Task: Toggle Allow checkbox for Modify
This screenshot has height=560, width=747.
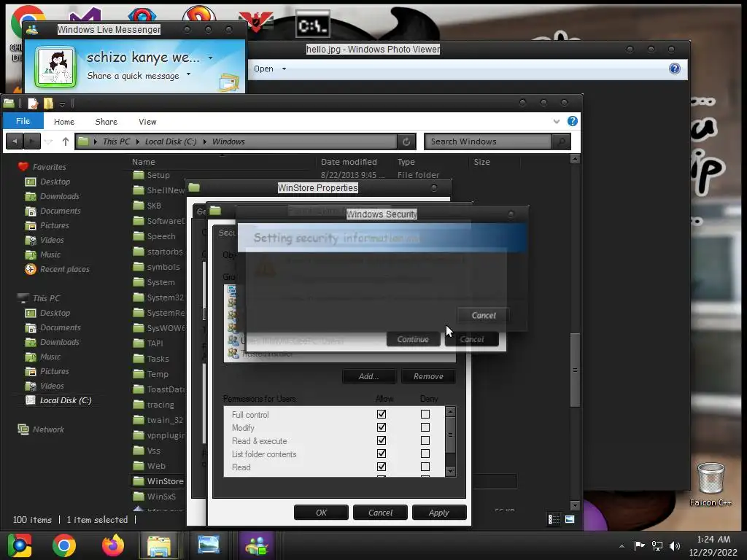Action: click(x=381, y=427)
